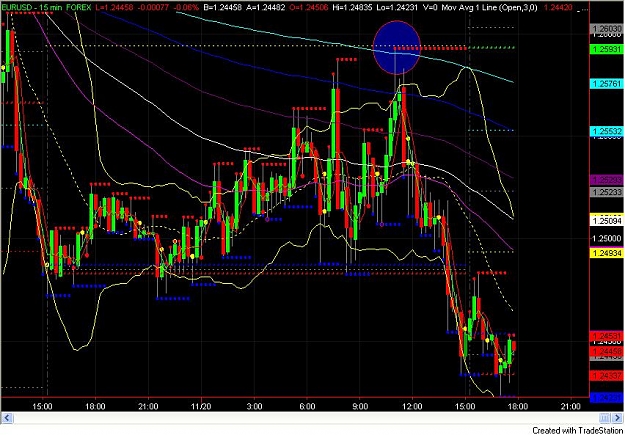The height and width of the screenshot is (435, 625).
Task: Select the L=1.24458 last price readout
Action: coord(114,6)
